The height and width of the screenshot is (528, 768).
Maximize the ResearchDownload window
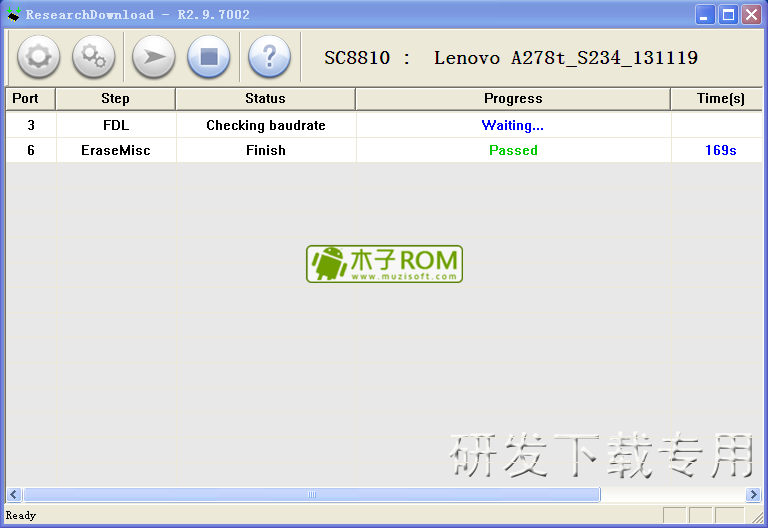click(x=728, y=15)
